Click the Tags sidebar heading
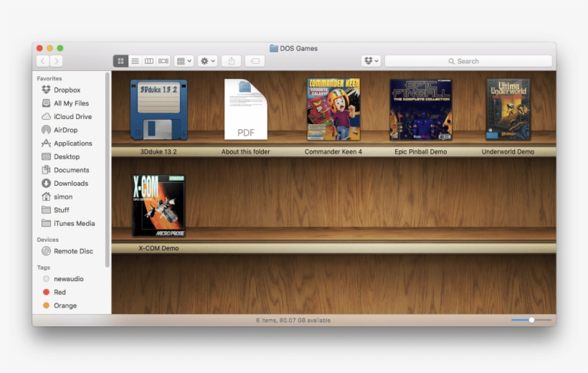Screen dimensions: 588x373 (x=44, y=267)
